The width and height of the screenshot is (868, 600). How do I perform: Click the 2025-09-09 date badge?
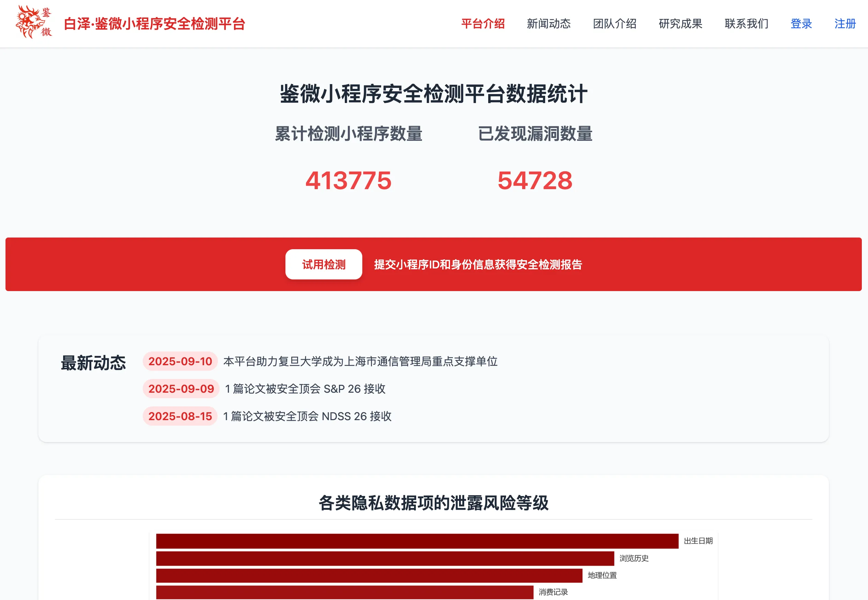point(181,389)
